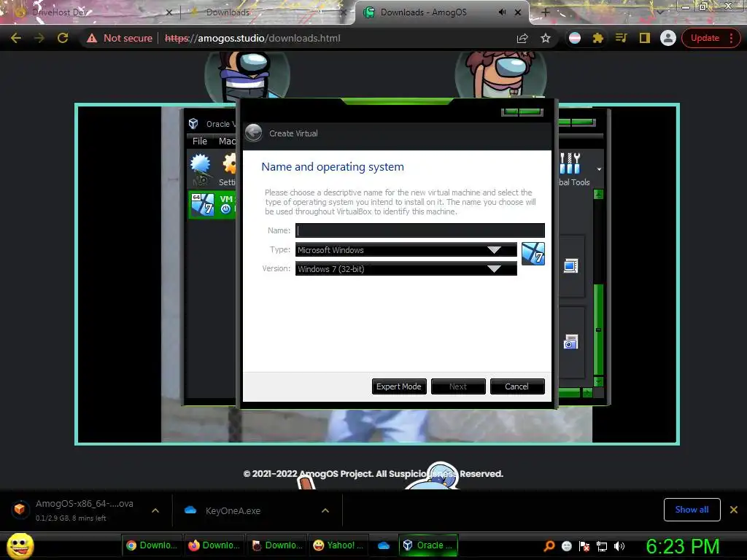The height and width of the screenshot is (560, 747).
Task: Expand options for KeyOneA.exe download
Action: point(325,510)
